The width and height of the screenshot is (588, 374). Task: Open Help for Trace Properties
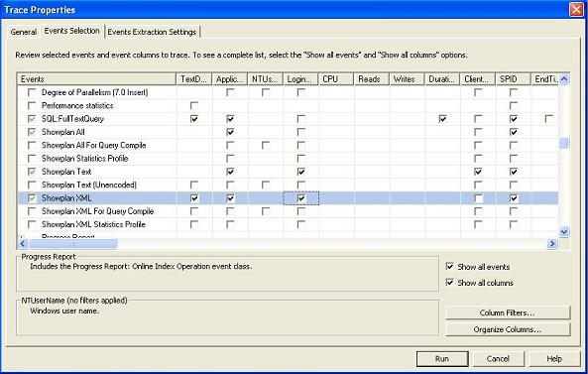554,358
